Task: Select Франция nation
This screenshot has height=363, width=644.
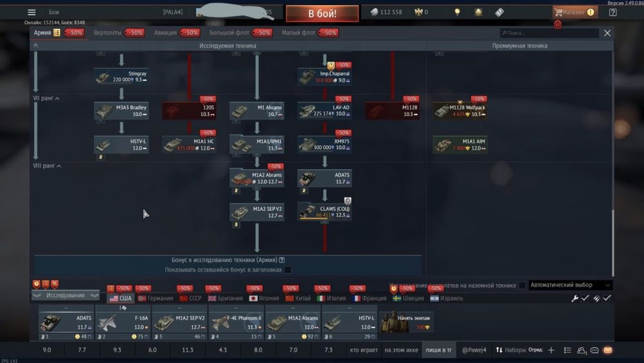Action: [x=369, y=299]
